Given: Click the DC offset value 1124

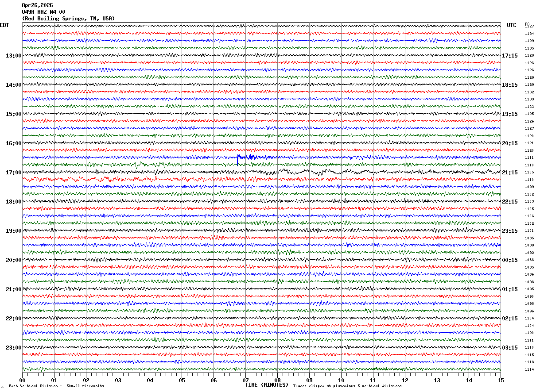Looking at the screenshot, I should pyautogui.click(x=529, y=34).
